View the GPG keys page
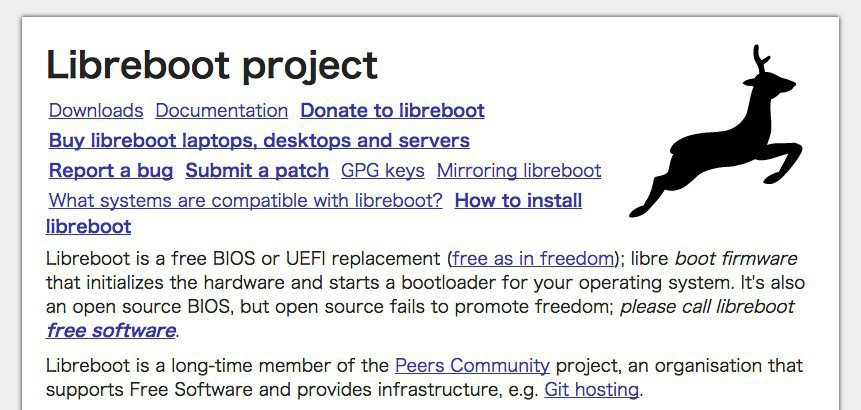The image size is (861, 410). [x=383, y=171]
